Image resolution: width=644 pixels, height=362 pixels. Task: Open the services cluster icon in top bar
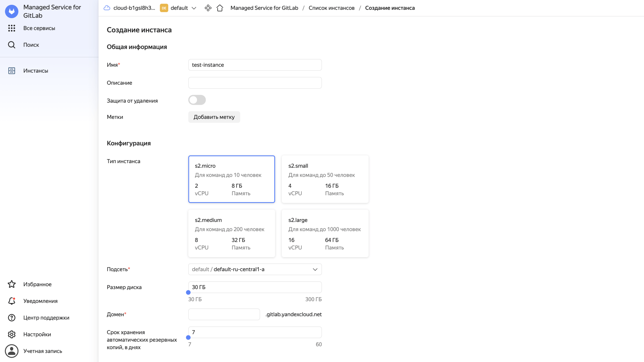tap(208, 8)
